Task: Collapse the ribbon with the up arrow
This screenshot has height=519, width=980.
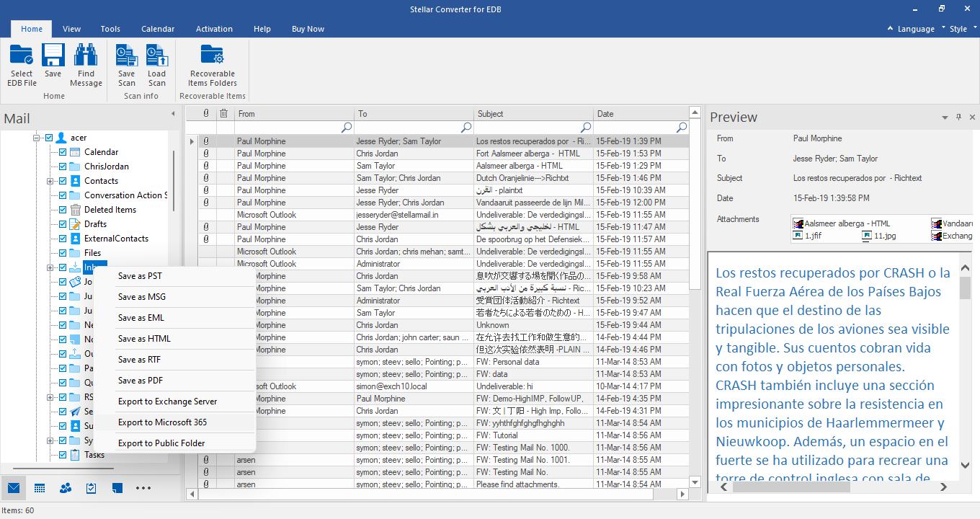Action: tap(891, 29)
